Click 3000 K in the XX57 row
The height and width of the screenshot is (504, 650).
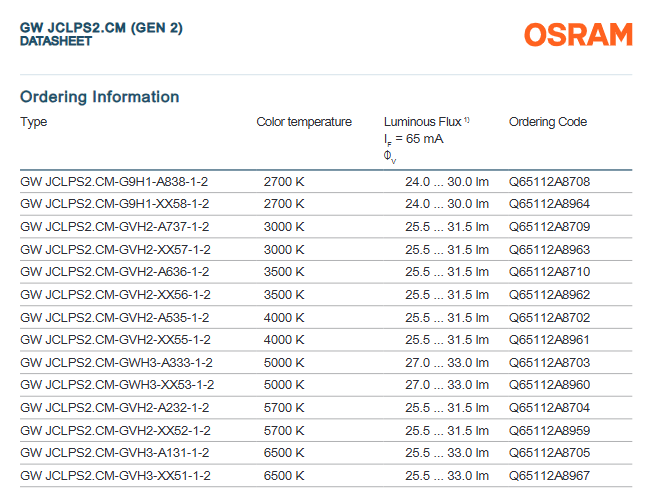pyautogui.click(x=284, y=250)
